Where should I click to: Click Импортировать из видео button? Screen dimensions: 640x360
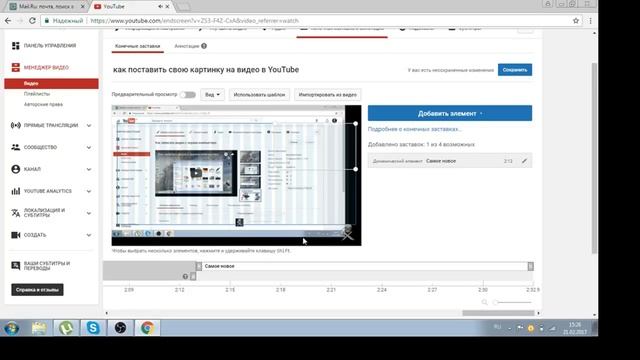coord(327,95)
